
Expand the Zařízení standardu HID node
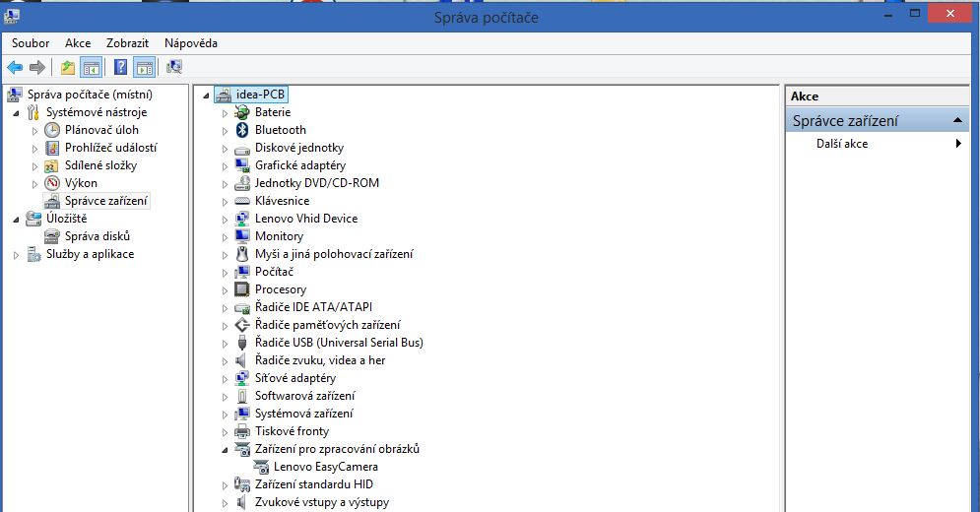[x=225, y=485]
